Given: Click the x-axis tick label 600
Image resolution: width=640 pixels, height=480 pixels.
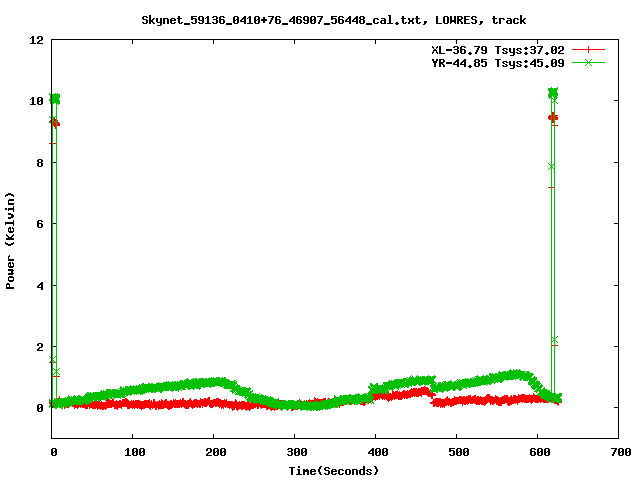Looking at the screenshot, I should [x=540, y=452].
